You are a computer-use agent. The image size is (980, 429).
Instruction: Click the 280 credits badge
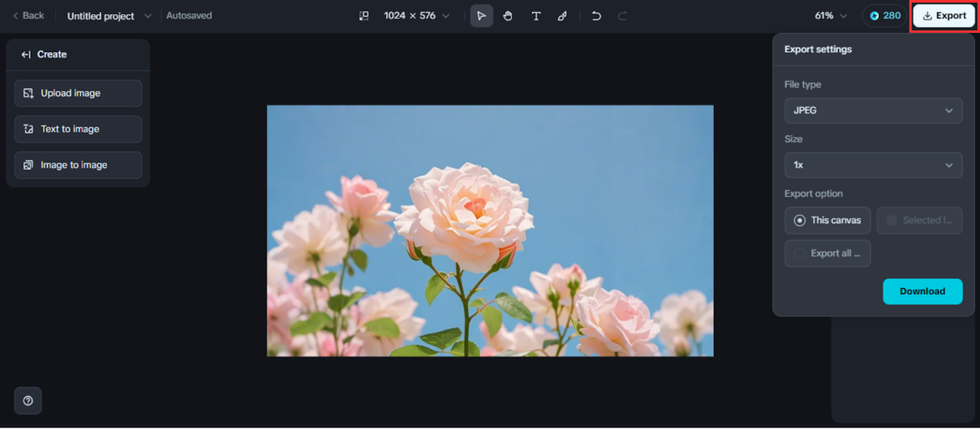tap(885, 15)
